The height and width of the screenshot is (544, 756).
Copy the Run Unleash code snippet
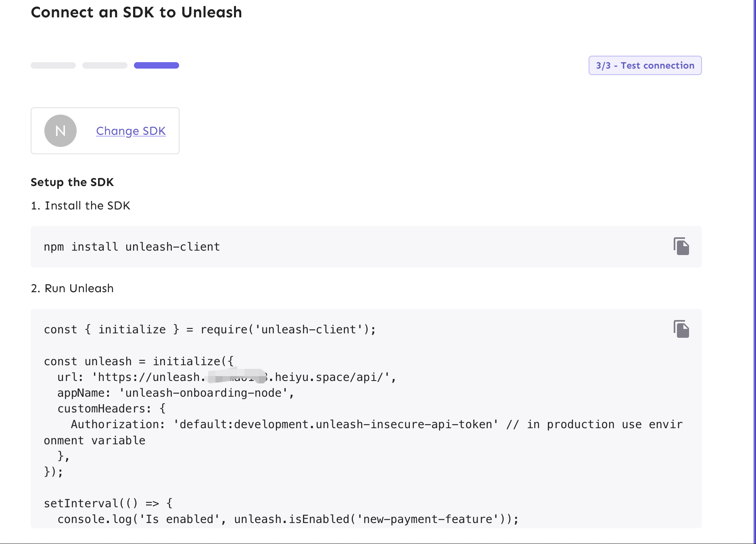click(x=681, y=329)
